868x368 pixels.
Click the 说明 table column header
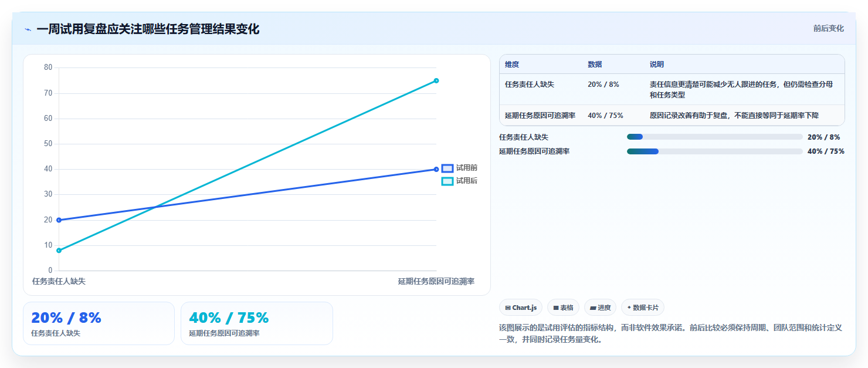[657, 65]
